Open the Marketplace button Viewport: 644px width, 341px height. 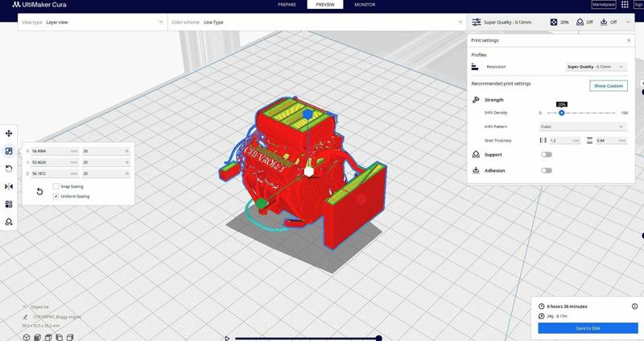pyautogui.click(x=603, y=5)
